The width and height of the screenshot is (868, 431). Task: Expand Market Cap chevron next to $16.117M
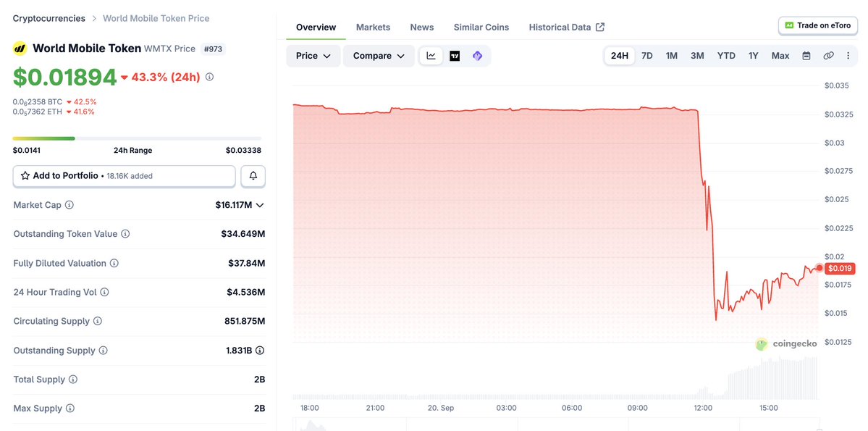pyautogui.click(x=260, y=205)
